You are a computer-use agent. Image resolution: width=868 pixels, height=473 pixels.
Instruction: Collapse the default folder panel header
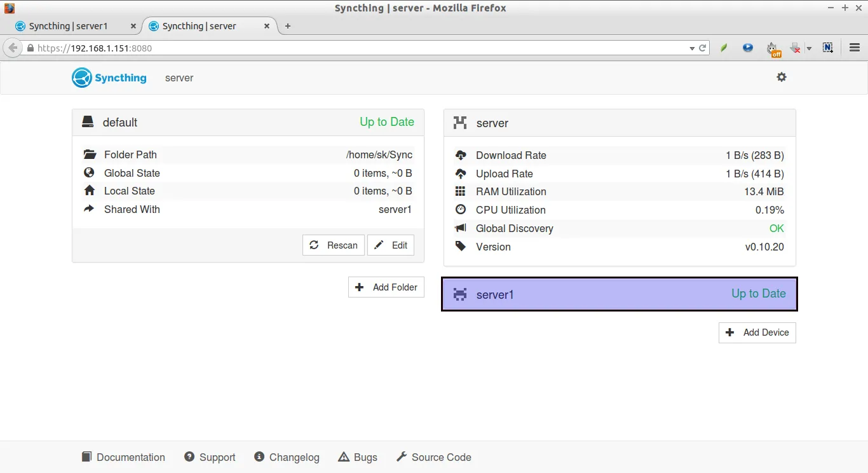248,122
